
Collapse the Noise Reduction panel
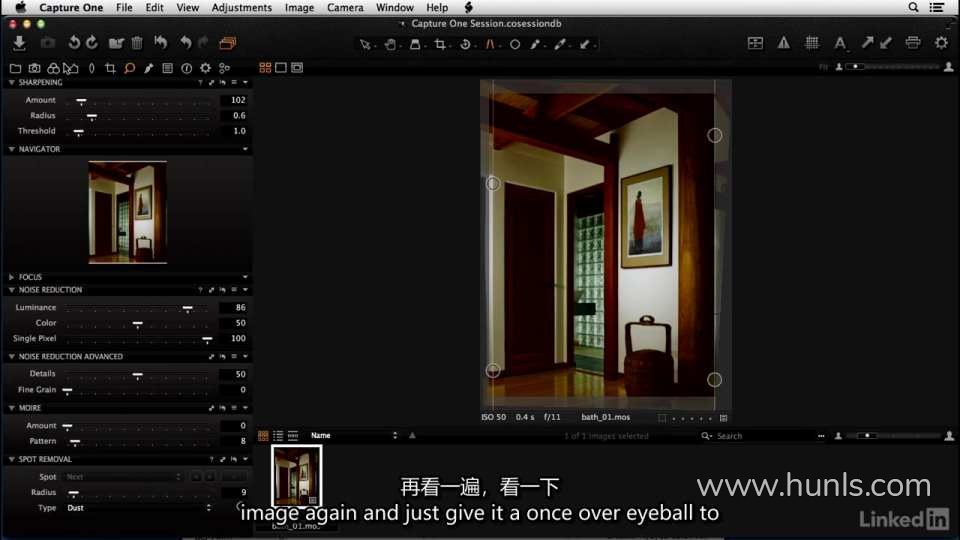coord(12,290)
